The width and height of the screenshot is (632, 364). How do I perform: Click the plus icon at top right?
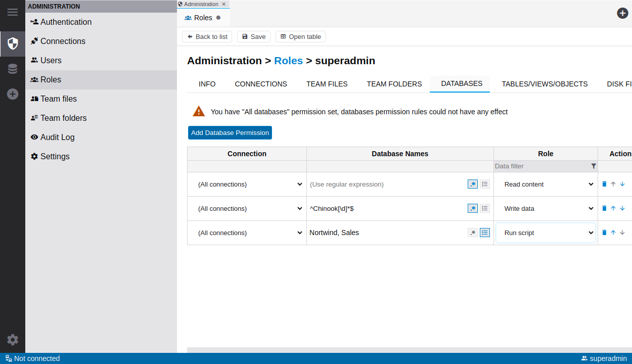[622, 13]
